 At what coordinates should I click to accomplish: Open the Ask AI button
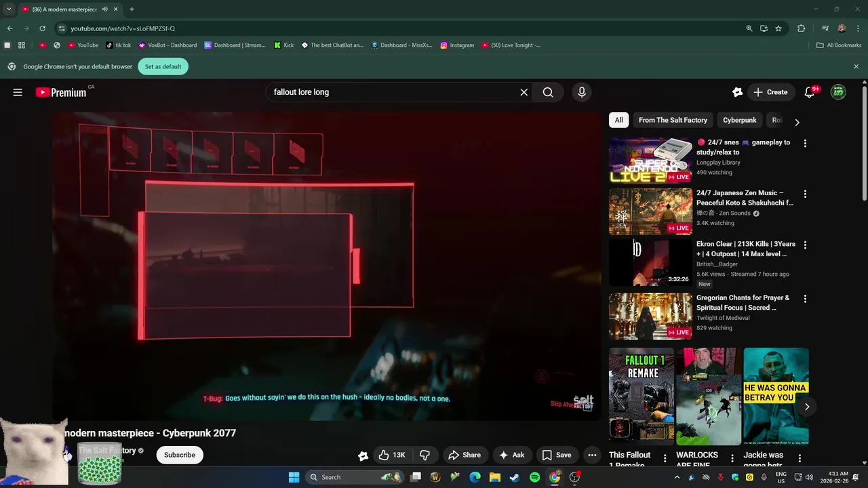[x=511, y=455]
